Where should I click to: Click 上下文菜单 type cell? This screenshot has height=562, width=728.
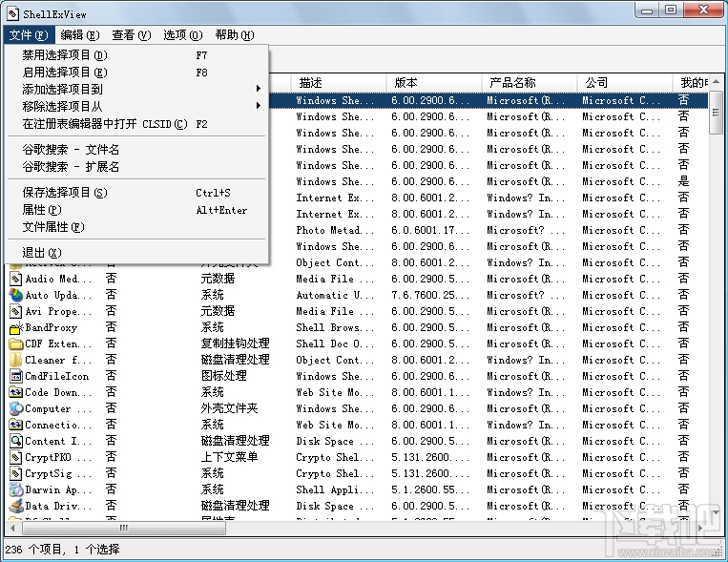[229, 457]
